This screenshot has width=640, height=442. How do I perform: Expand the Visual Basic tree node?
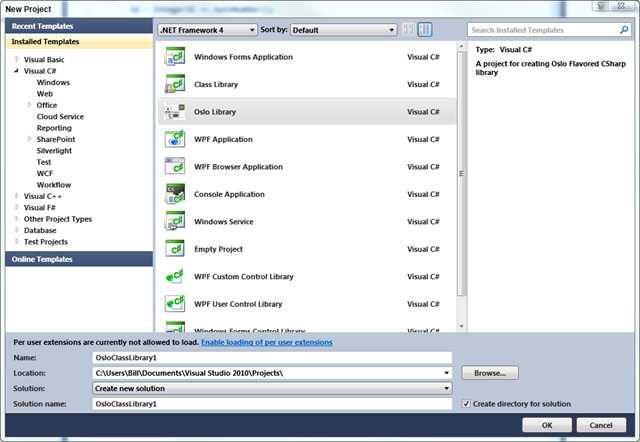pos(17,59)
